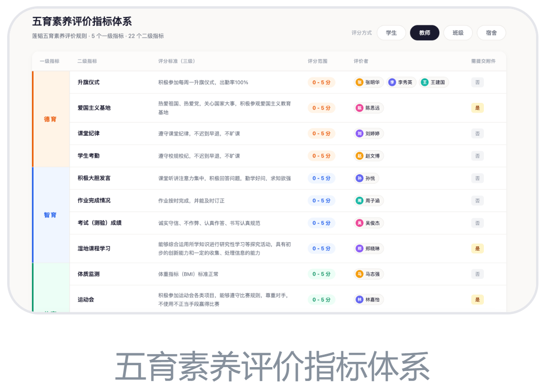548x392 pixels.
Task: Click the 评分标准（三级） column header
Action: click(177, 61)
